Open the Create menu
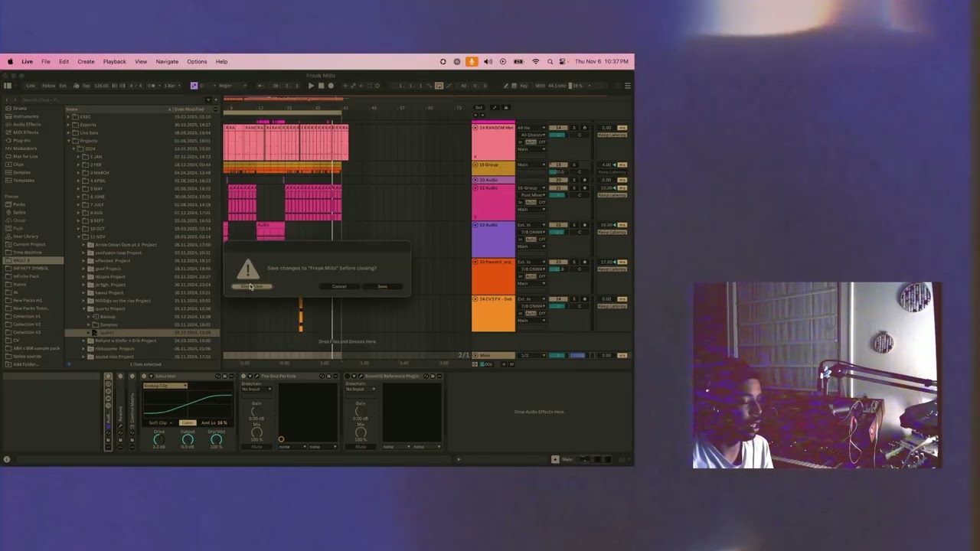 pos(86,61)
